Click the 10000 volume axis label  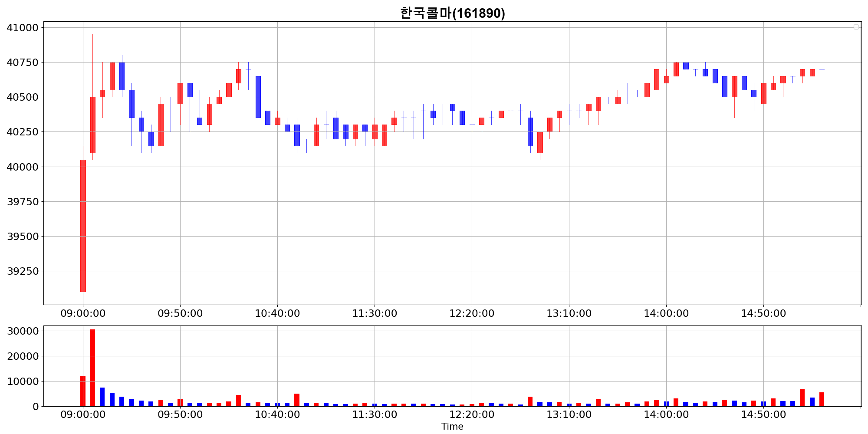[x=23, y=381]
